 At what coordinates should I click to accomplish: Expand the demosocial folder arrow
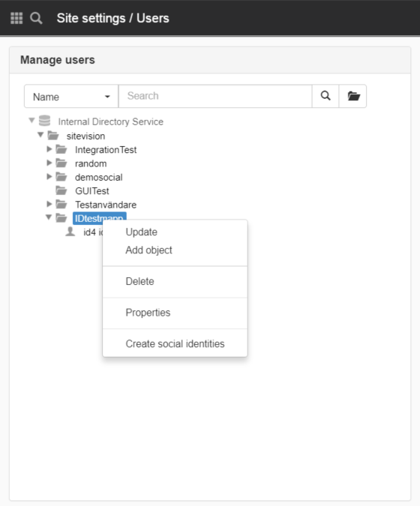(49, 176)
